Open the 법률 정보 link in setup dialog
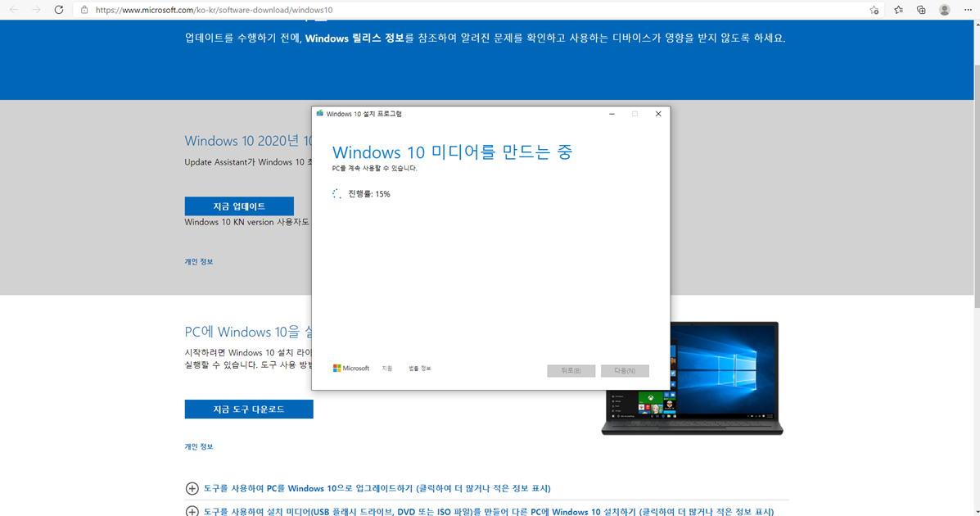This screenshot has height=516, width=980. click(x=420, y=369)
